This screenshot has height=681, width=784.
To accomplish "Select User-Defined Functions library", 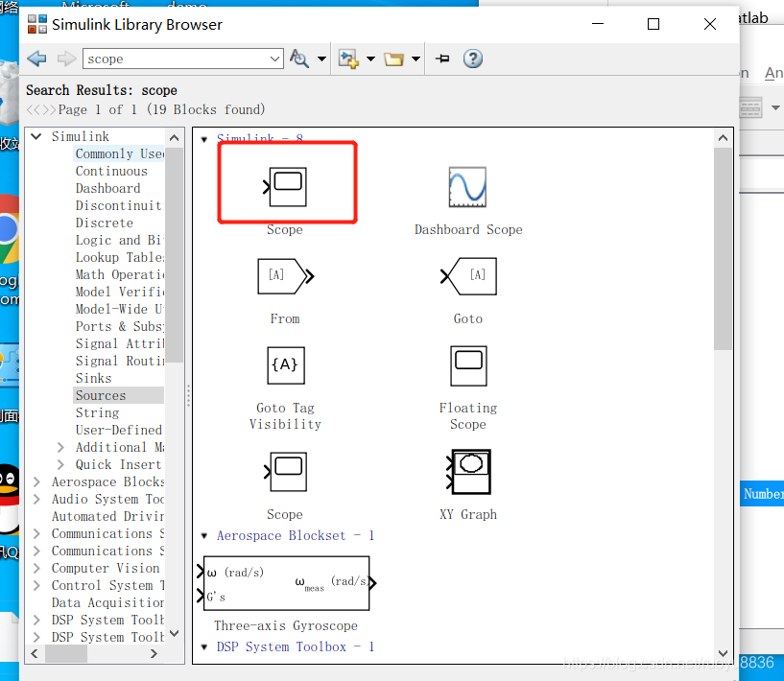I will [x=119, y=431].
